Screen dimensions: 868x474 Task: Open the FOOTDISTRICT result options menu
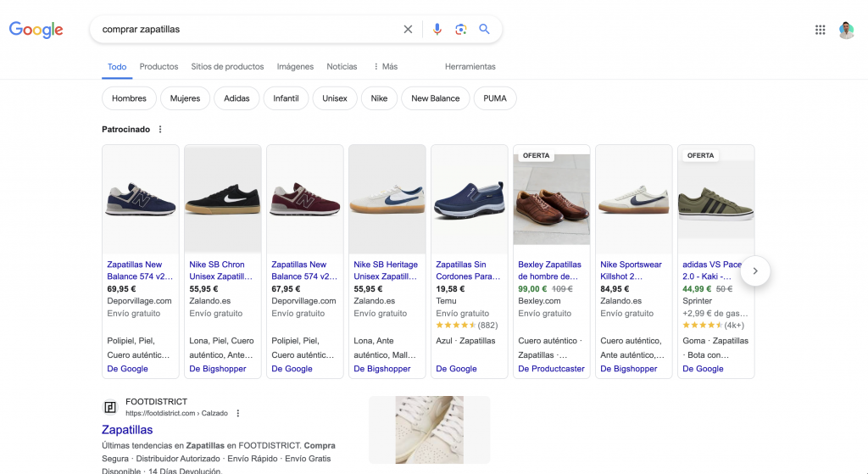238,414
